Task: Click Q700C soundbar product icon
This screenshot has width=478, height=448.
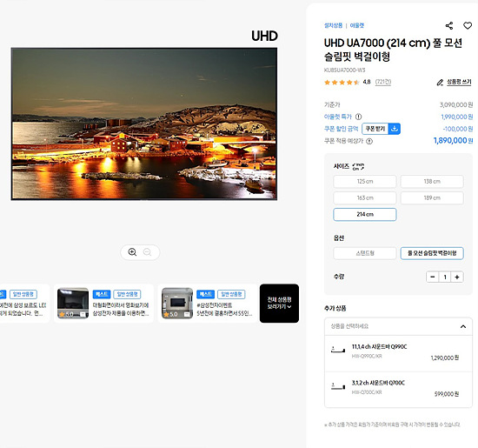Action: pos(338,385)
